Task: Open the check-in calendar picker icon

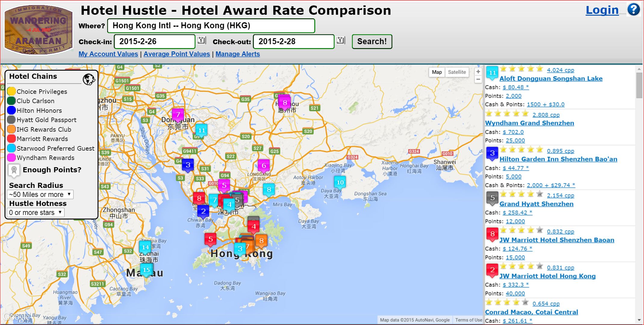Action: pyautogui.click(x=201, y=40)
